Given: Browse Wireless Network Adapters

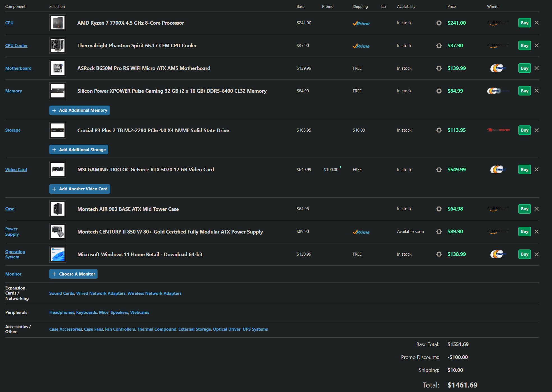Looking at the screenshot, I should (x=154, y=293).
